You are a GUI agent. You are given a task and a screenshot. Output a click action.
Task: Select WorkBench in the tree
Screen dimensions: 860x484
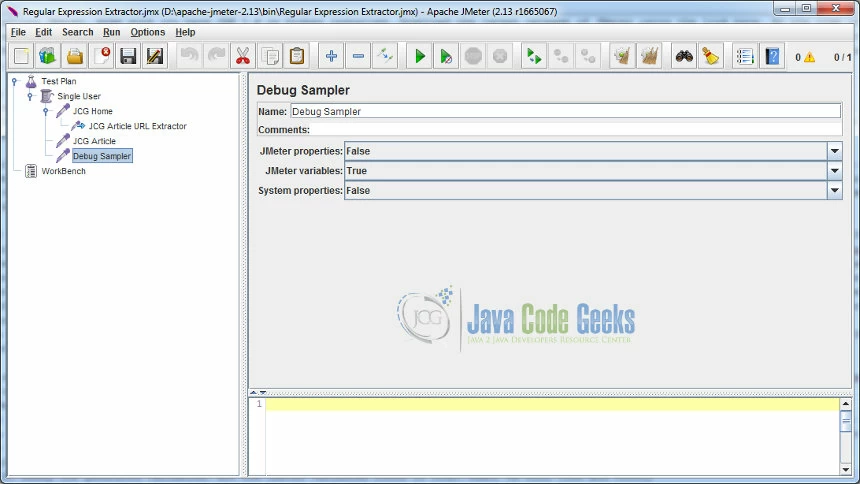click(63, 171)
